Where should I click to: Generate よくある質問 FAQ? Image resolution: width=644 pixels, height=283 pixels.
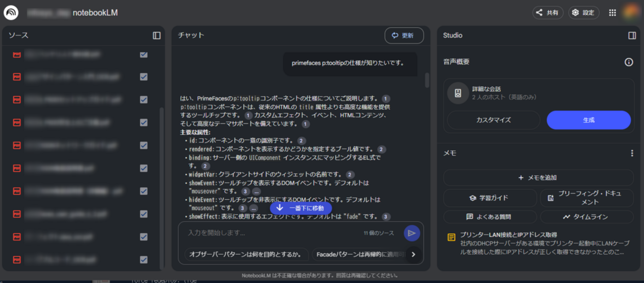click(x=490, y=217)
